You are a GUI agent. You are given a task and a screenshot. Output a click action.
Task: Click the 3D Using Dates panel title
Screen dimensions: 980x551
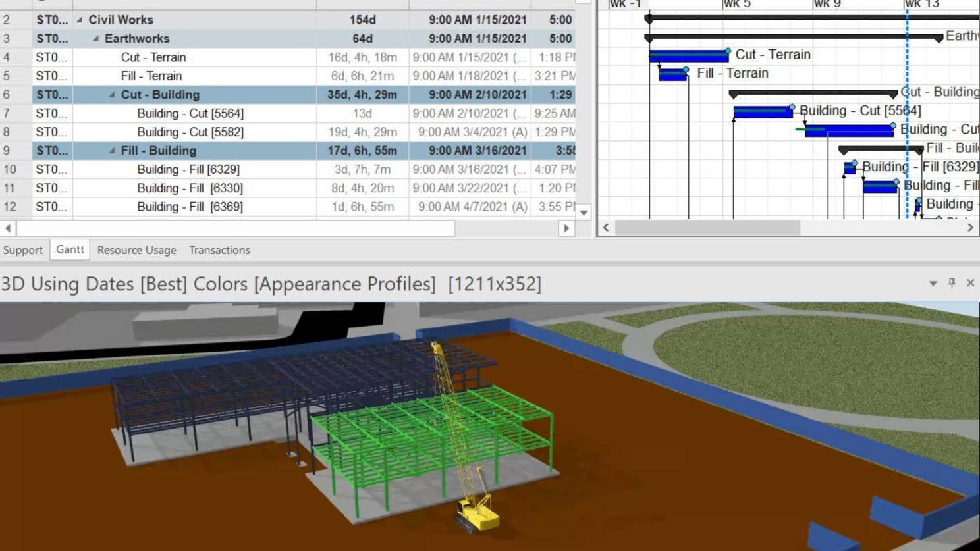tap(271, 284)
